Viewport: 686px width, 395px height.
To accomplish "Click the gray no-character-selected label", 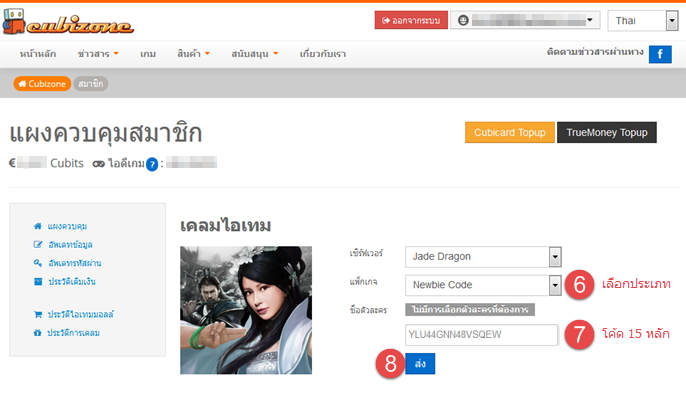I will 470,310.
